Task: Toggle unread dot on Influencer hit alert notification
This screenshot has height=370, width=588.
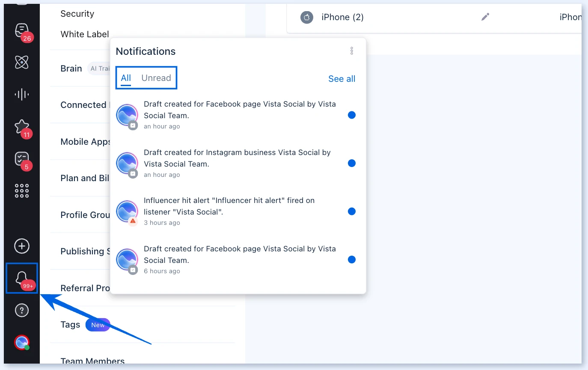Action: tap(352, 211)
